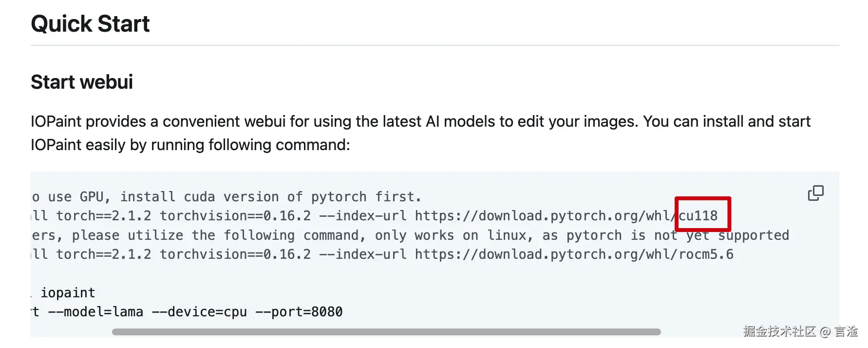Click torch==2.1.2 on the rocm5.6 line

click(x=104, y=254)
